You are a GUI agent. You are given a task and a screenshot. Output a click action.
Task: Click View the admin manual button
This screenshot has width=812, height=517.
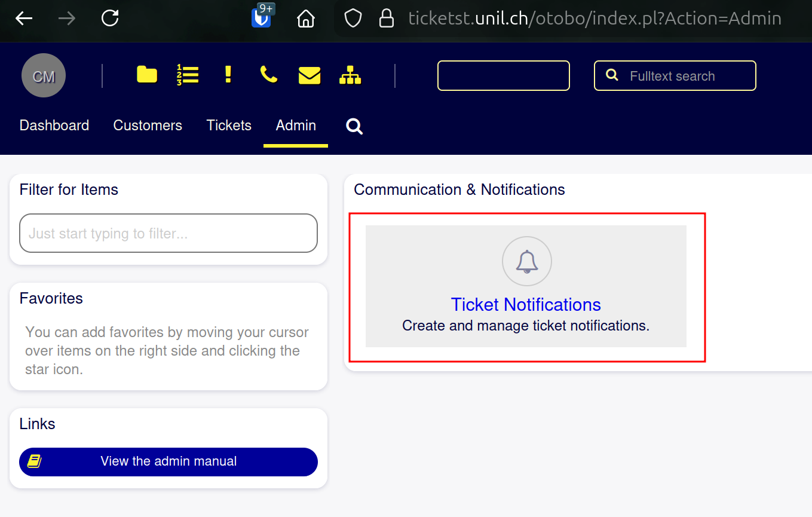pyautogui.click(x=168, y=461)
